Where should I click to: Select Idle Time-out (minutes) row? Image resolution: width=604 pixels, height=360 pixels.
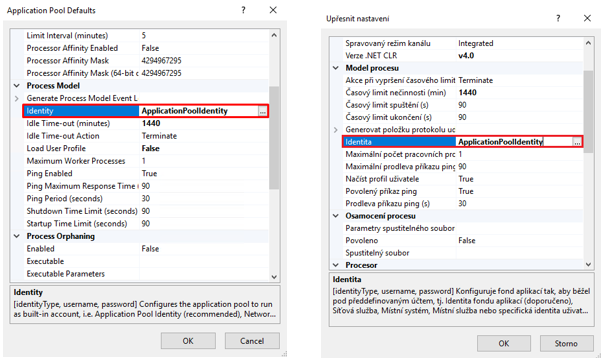pos(146,123)
